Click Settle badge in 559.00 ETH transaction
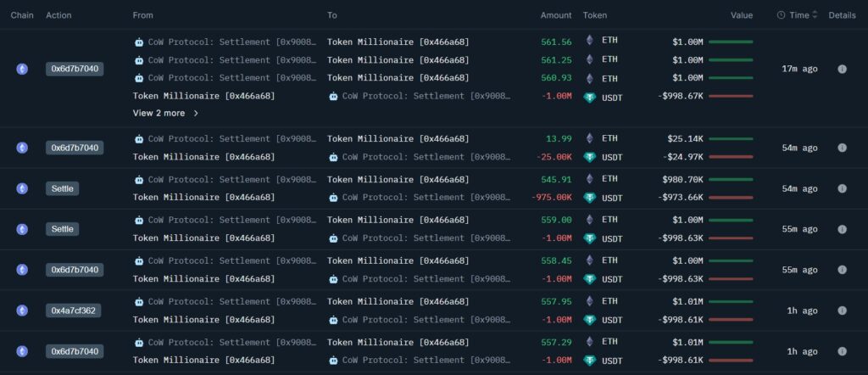868x375 pixels. 63,229
